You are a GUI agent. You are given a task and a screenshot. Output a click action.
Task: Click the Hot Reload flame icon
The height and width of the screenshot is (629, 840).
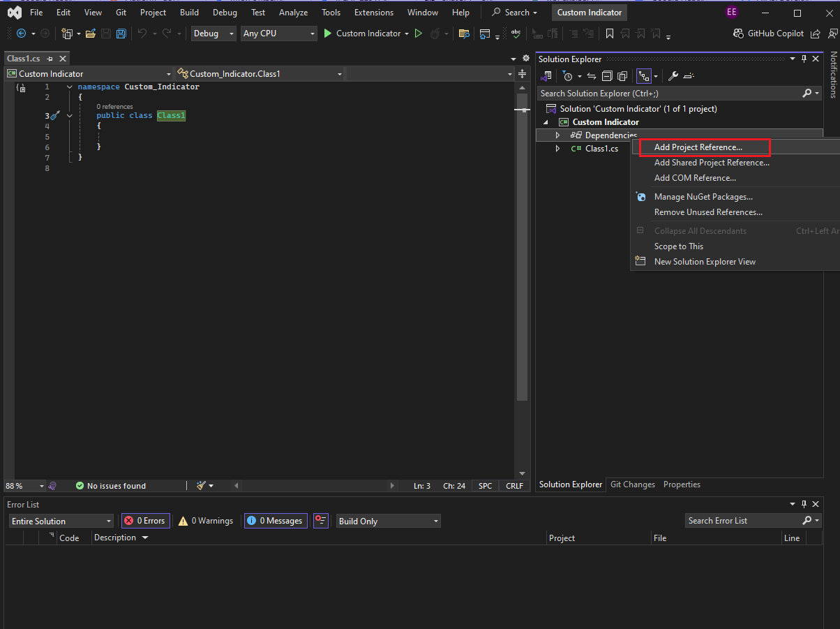click(435, 34)
